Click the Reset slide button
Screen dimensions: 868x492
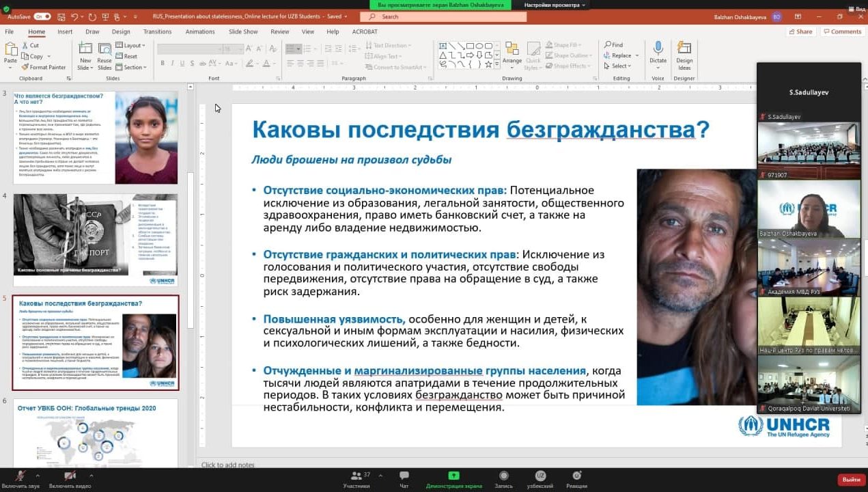click(x=127, y=57)
